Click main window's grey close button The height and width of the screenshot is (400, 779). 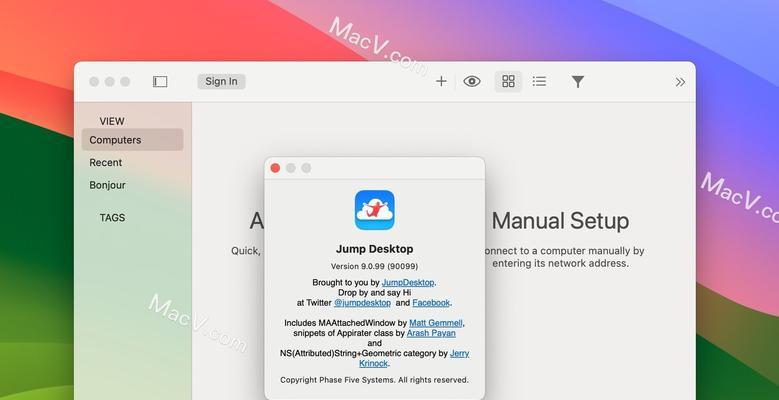click(94, 81)
